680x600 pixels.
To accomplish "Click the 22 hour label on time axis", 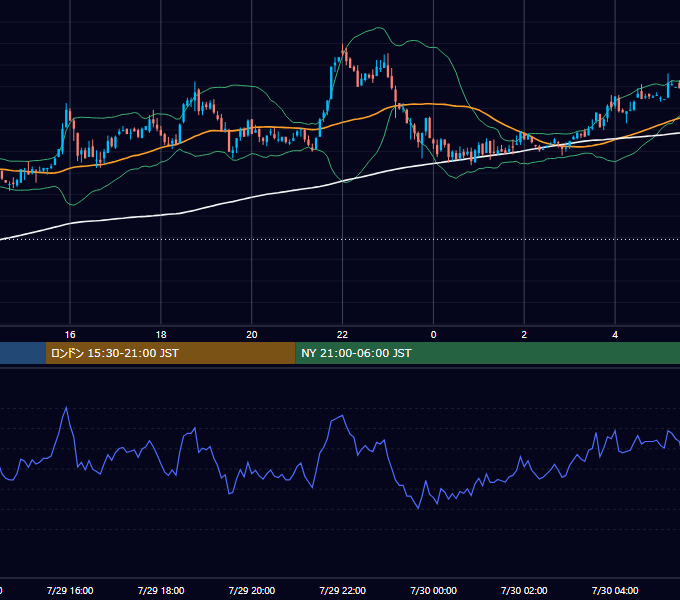I will pos(342,335).
